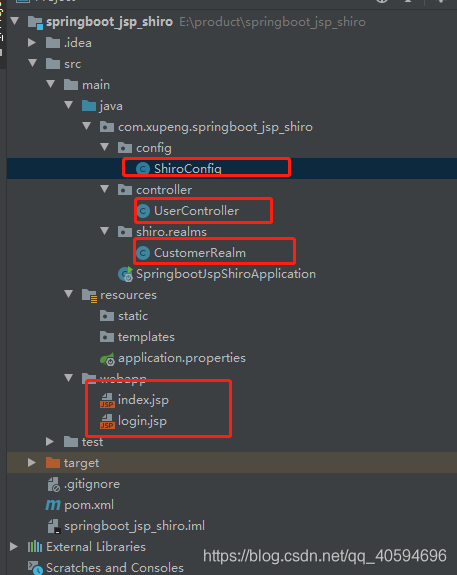Click the test folder icon

[x=71, y=442]
